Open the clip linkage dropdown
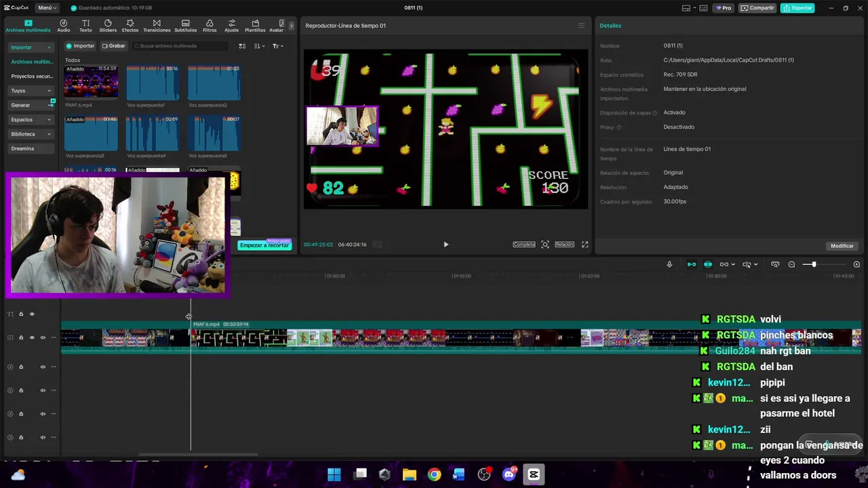868x488 pixels. click(728, 264)
